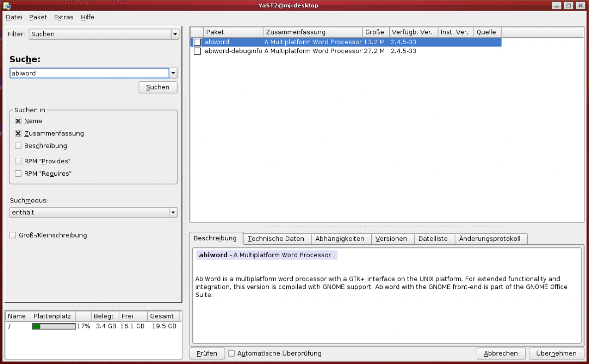Open the Suchmodus dropdown showing enthält
Viewport: 589px width, 364px height.
pyautogui.click(x=93, y=213)
